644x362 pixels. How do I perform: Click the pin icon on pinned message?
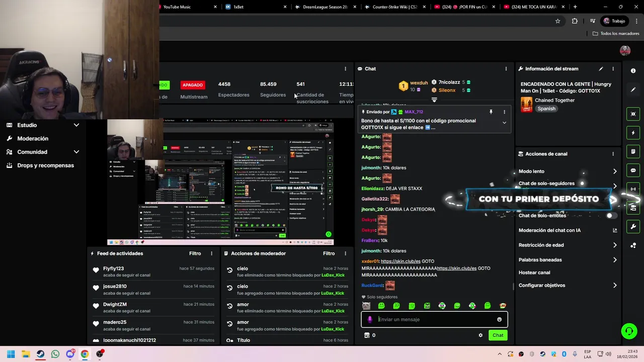[x=491, y=112]
